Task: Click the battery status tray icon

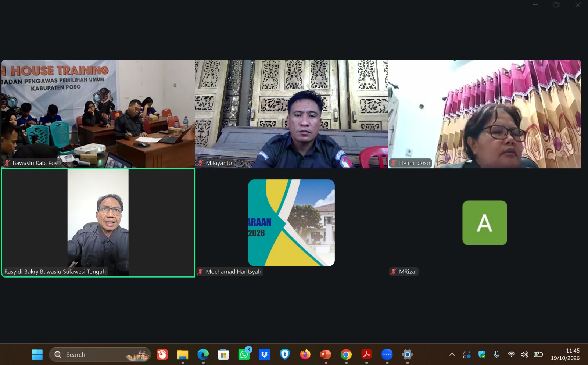Action: tap(538, 355)
